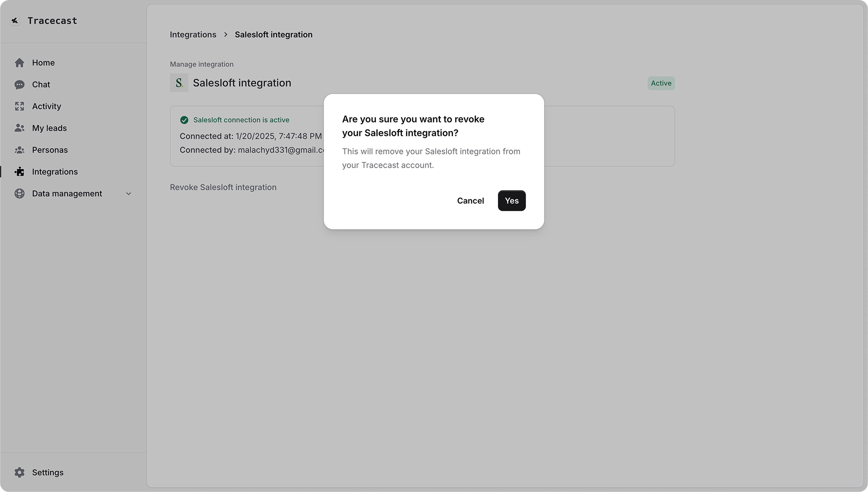The width and height of the screenshot is (868, 492).
Task: Click the Salesloft integration page heading
Action: [242, 83]
